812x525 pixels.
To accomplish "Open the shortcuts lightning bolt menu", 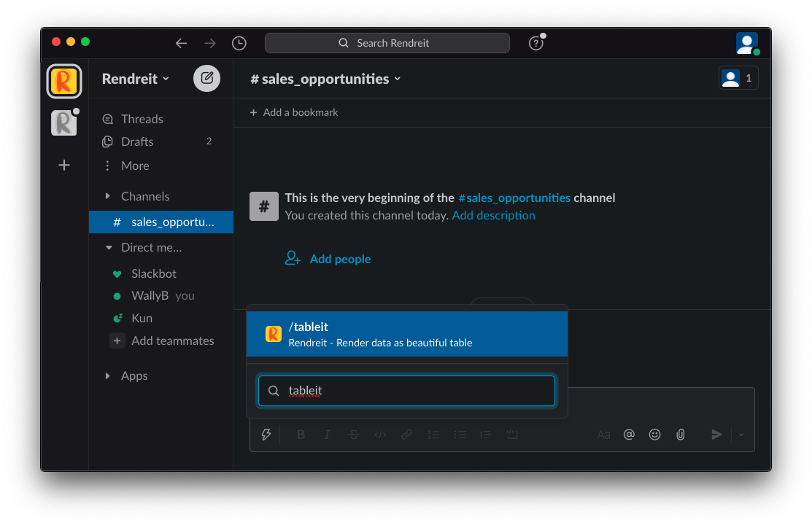I will coord(266,435).
